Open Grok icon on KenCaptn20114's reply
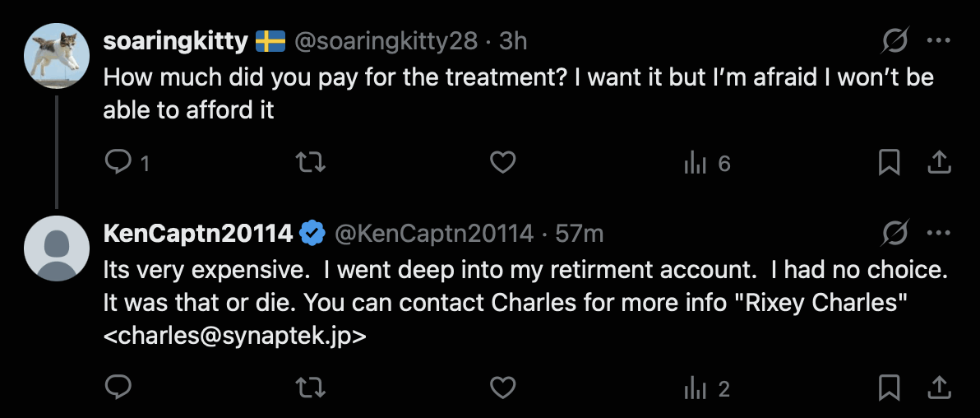The image size is (980, 418). [x=896, y=234]
